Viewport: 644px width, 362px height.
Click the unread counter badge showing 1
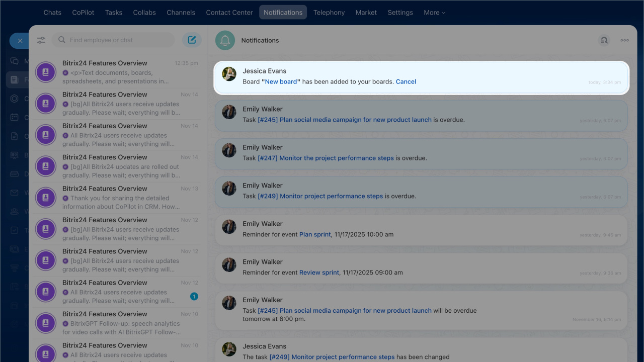[194, 297]
